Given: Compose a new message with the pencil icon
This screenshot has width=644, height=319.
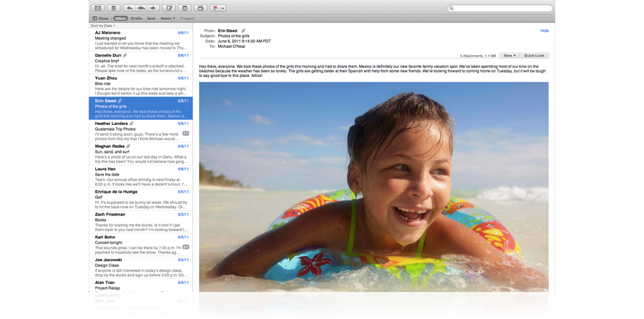Looking at the screenshot, I should 169,9.
